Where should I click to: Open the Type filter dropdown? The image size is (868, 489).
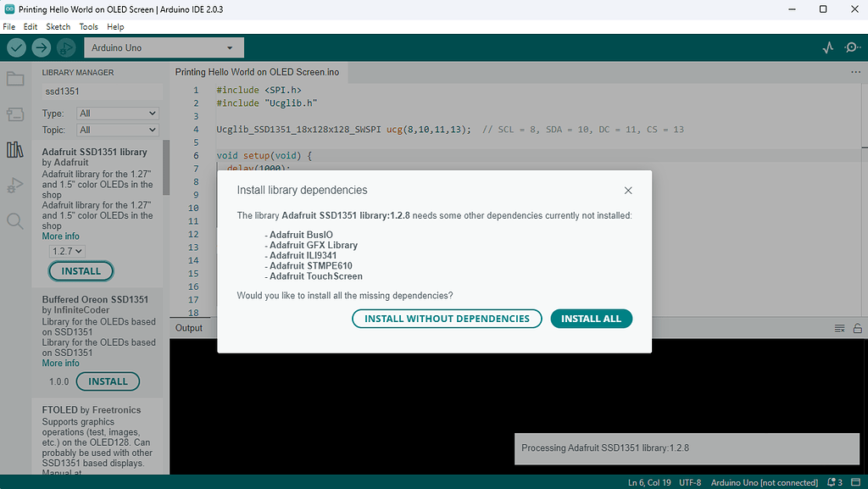coord(117,114)
